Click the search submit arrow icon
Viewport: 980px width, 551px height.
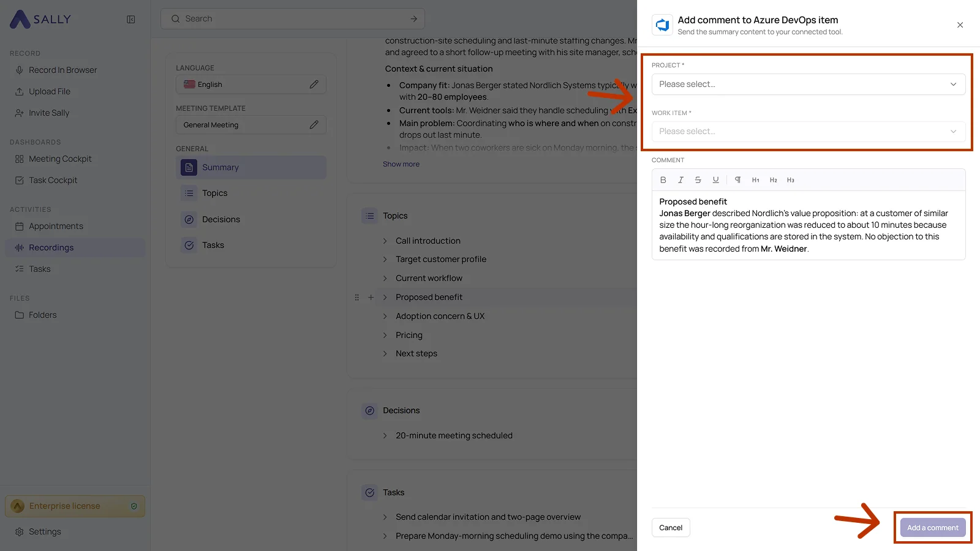pos(414,19)
